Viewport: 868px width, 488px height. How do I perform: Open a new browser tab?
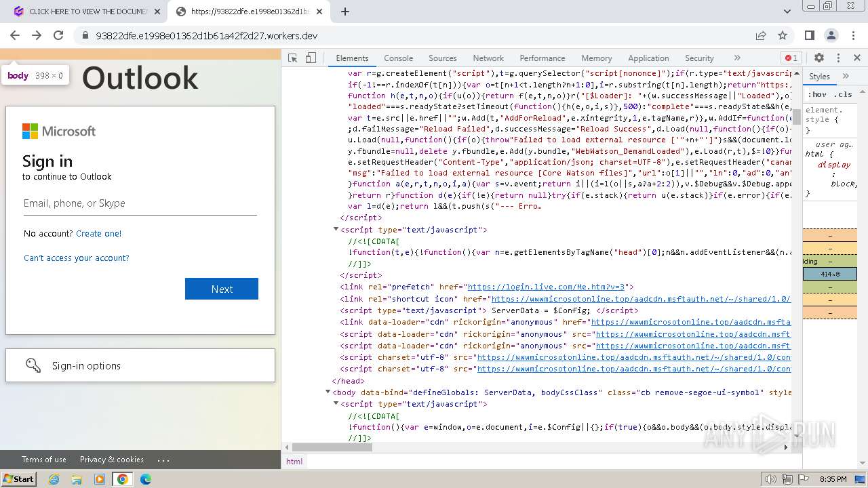coord(345,12)
